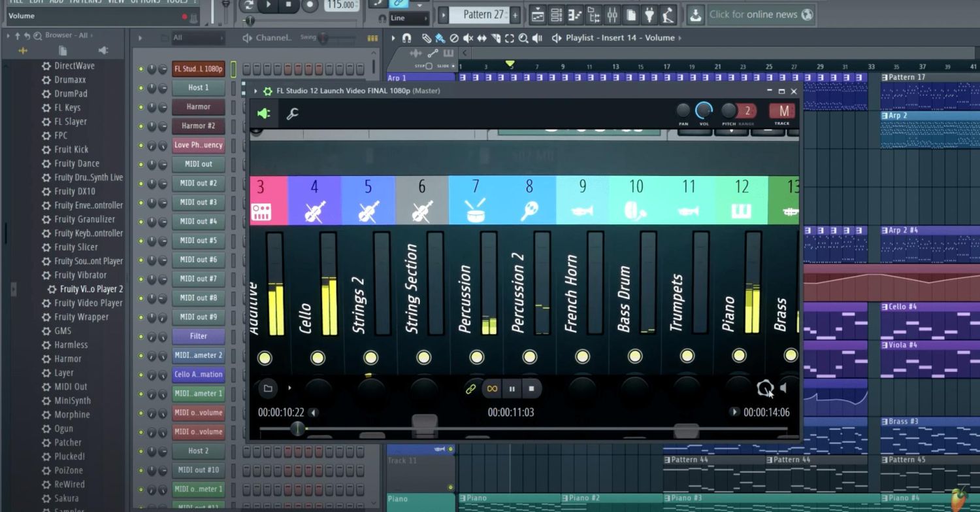Open the playlist magnet snap icon
Viewport: 980px width, 512px height.
point(406,38)
